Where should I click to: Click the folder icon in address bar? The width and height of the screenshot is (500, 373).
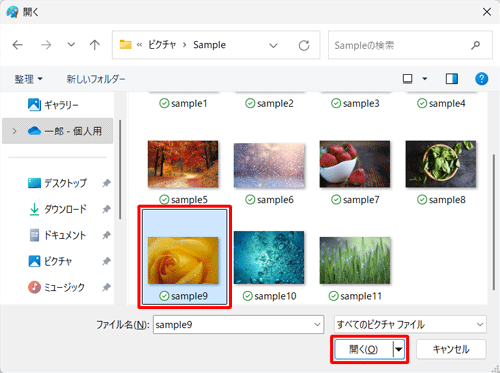(x=125, y=44)
